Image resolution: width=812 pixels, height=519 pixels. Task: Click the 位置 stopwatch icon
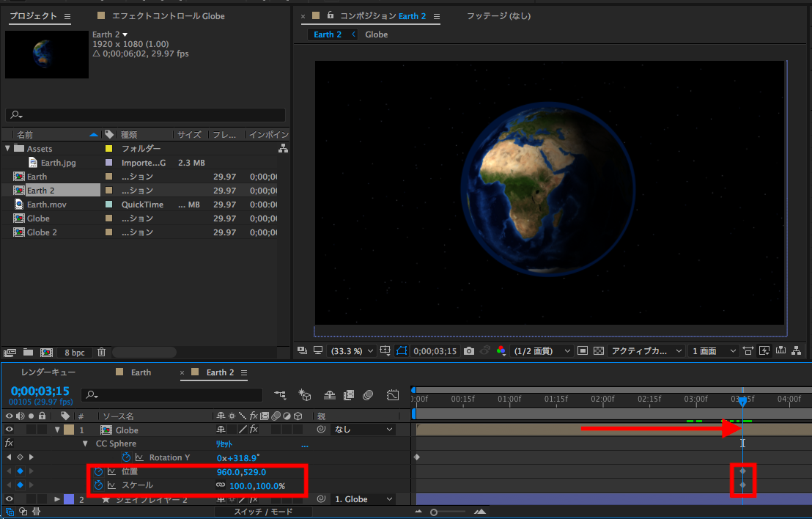click(99, 472)
